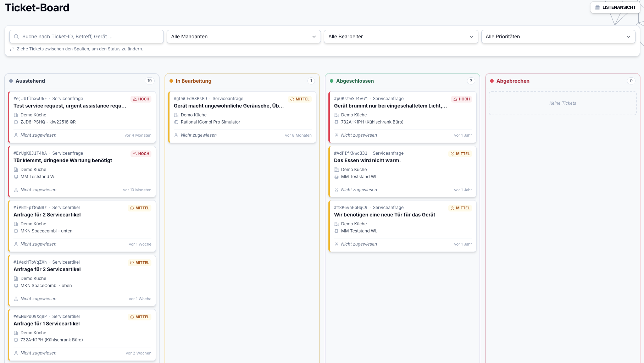Click MITTEL badge on ticket #gCWCFdAXPsPD
644x363 pixels.
(x=300, y=99)
